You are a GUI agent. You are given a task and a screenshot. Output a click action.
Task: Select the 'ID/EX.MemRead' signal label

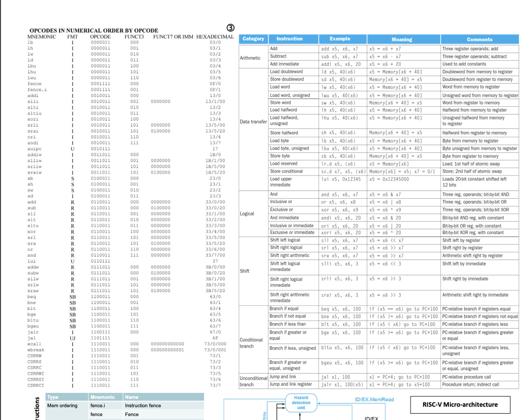pos(374,399)
